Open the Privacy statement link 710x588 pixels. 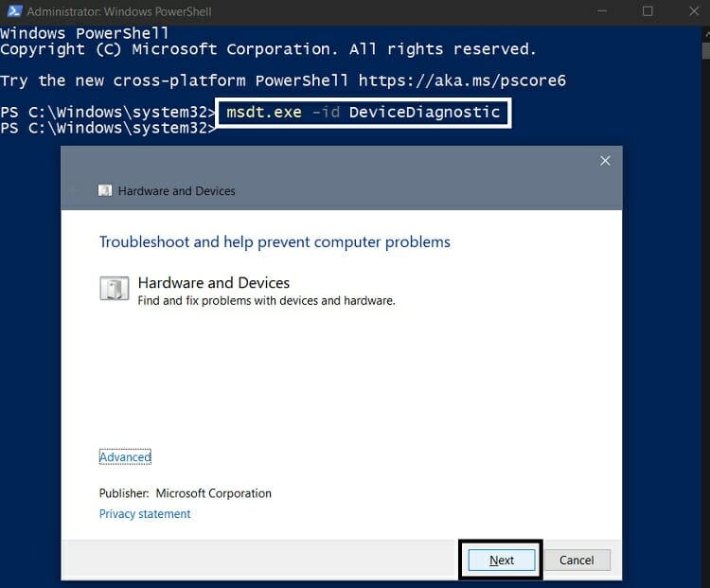tap(145, 514)
